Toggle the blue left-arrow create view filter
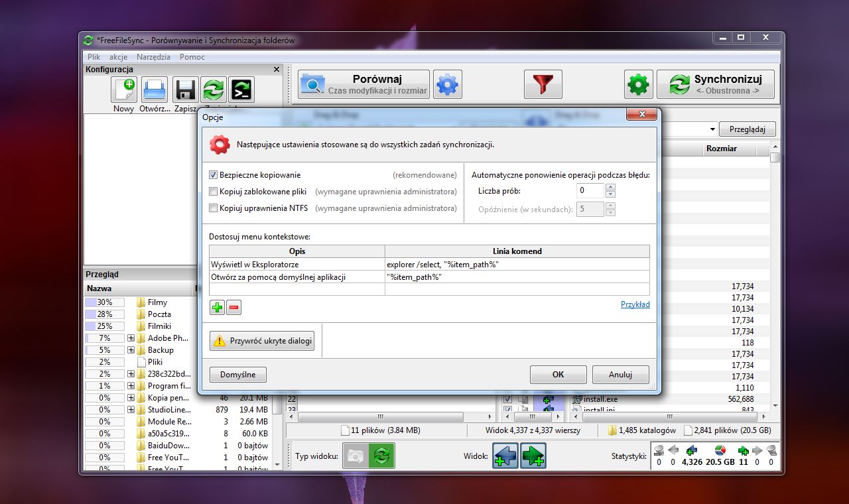Image resolution: width=849 pixels, height=504 pixels. [x=505, y=456]
